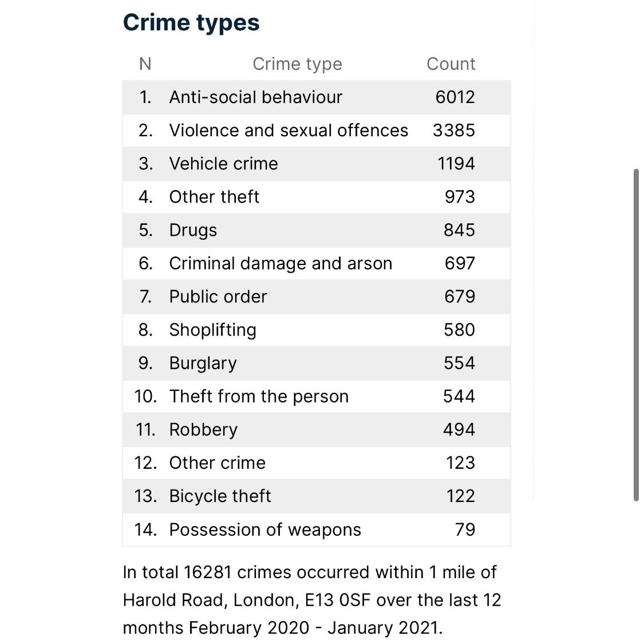Viewport: 644px width, 644px height.
Task: Select the Shoplifting row
Action: [x=213, y=329]
